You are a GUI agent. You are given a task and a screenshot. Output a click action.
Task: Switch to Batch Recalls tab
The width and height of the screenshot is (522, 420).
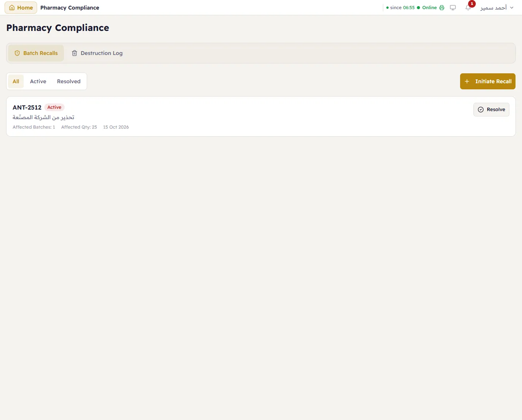(x=36, y=53)
